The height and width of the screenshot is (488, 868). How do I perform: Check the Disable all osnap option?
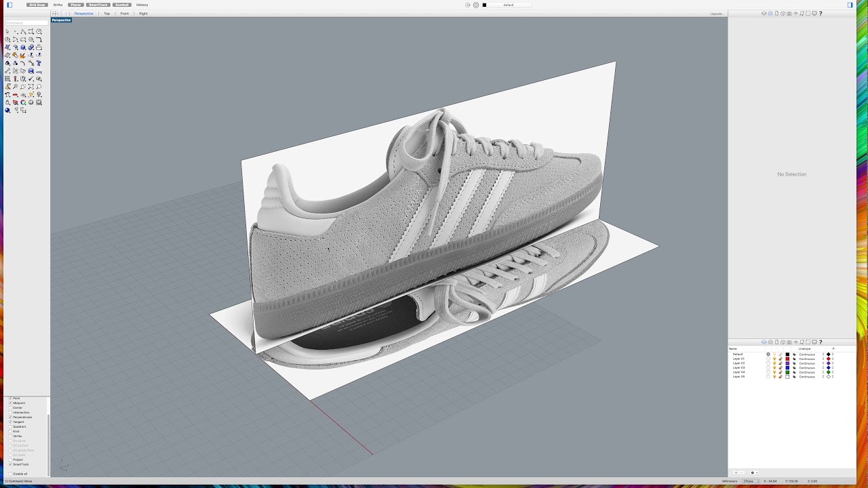click(10, 474)
